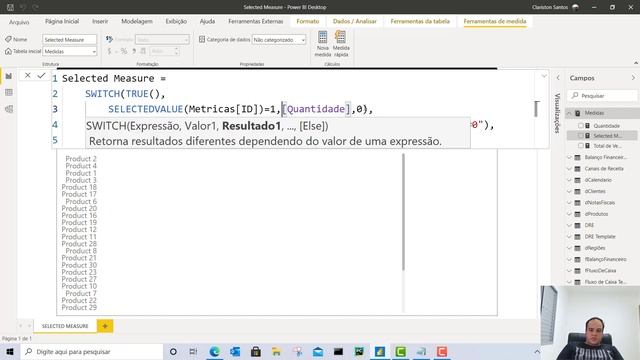
Task: Expand the Visualizações pane arrow
Action: point(558,78)
